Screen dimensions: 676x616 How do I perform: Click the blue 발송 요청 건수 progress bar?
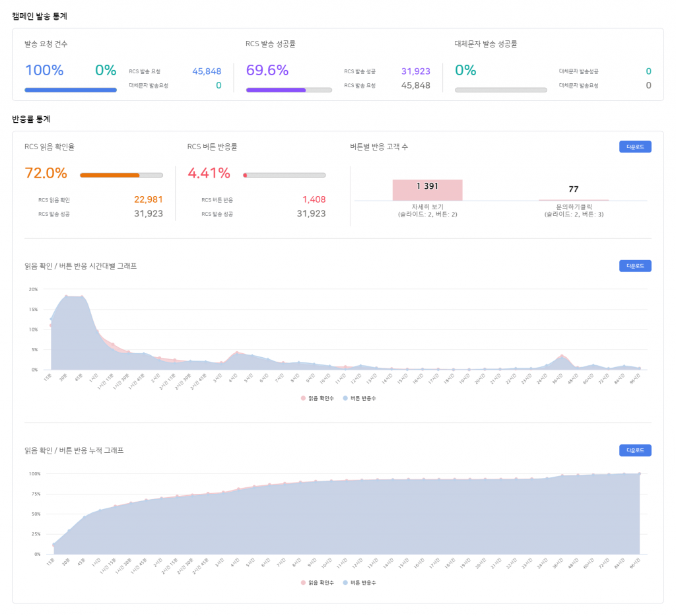[x=71, y=90]
